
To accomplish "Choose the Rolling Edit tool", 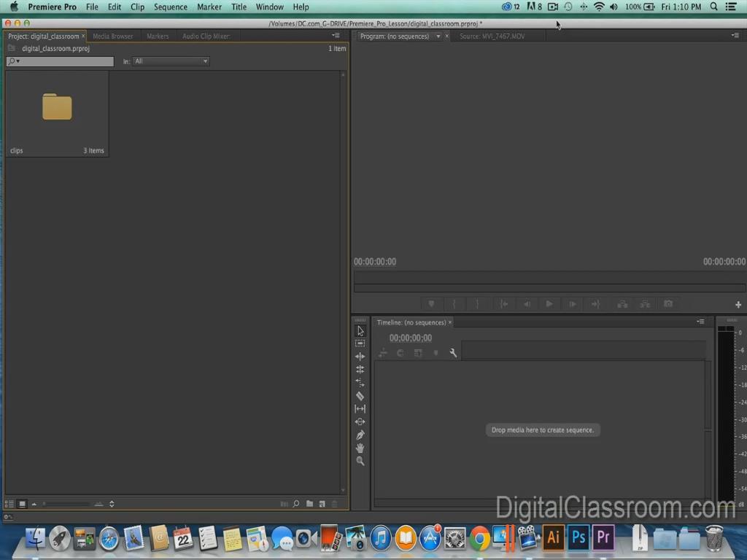I will (x=360, y=370).
